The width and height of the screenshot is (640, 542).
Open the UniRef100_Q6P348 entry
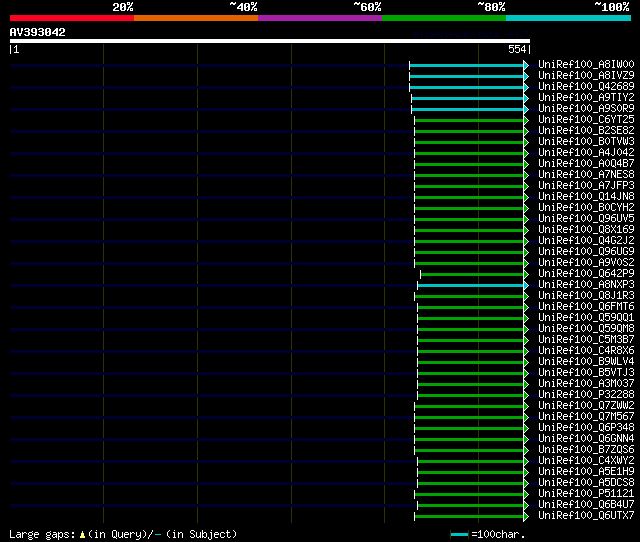586,428
